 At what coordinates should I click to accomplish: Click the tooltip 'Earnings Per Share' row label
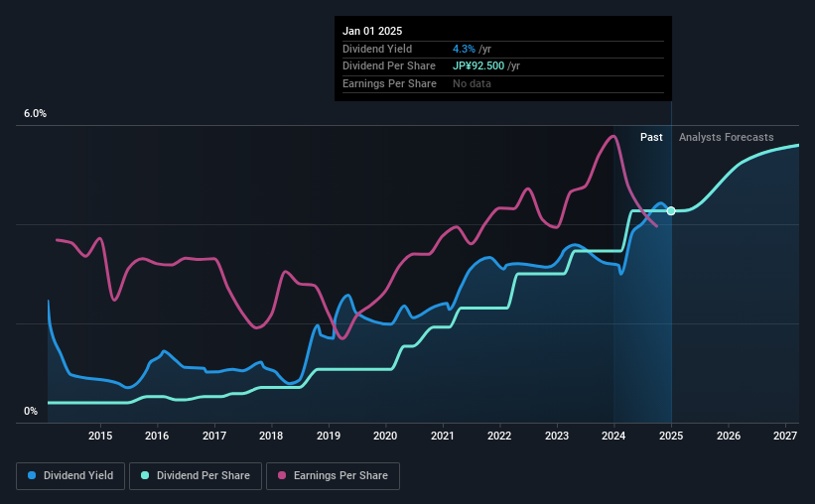click(389, 83)
